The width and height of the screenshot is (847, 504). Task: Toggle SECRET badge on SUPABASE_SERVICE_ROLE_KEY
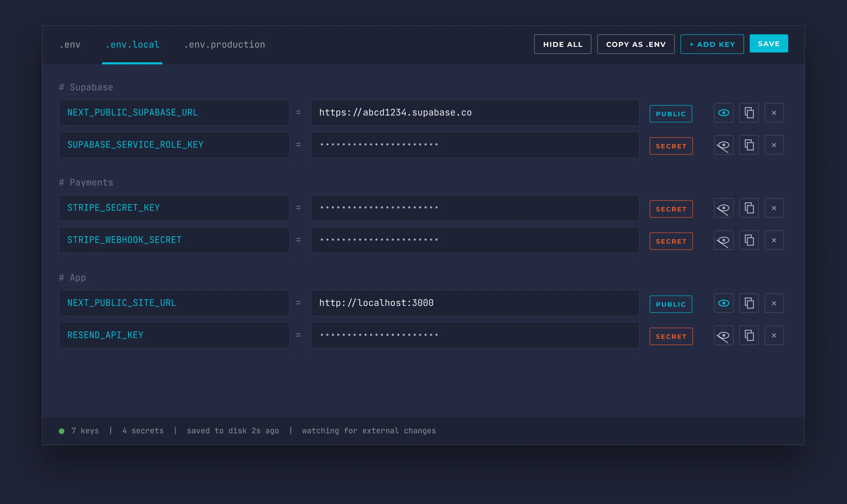point(671,146)
